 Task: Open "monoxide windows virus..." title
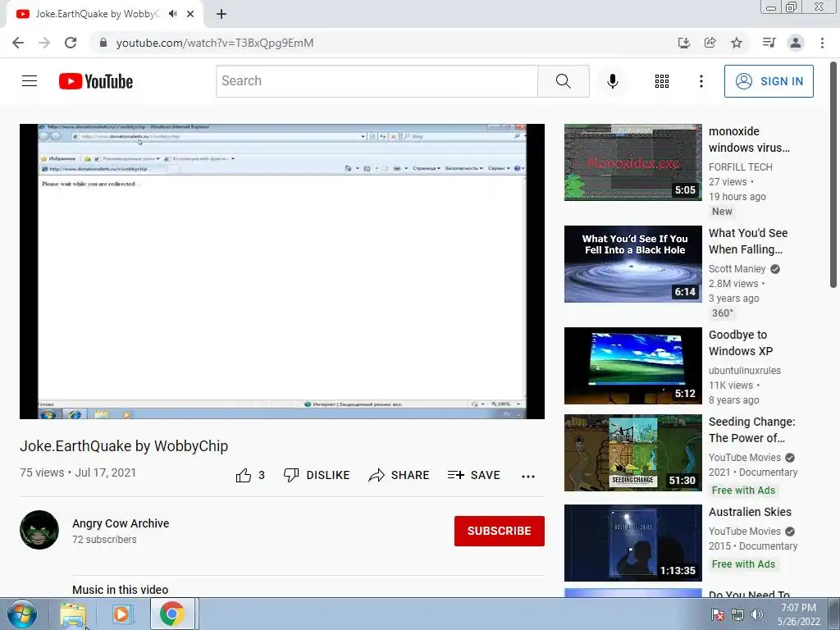click(x=749, y=139)
